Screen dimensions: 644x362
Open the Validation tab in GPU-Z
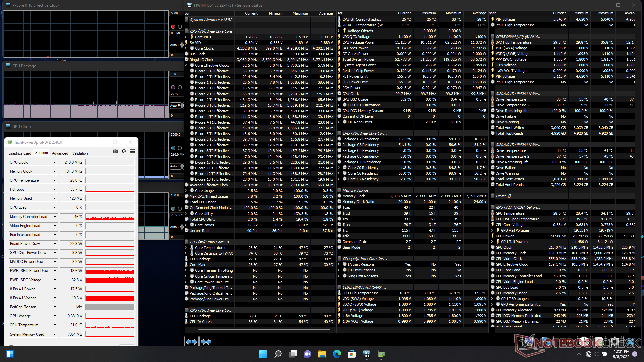[x=80, y=153]
